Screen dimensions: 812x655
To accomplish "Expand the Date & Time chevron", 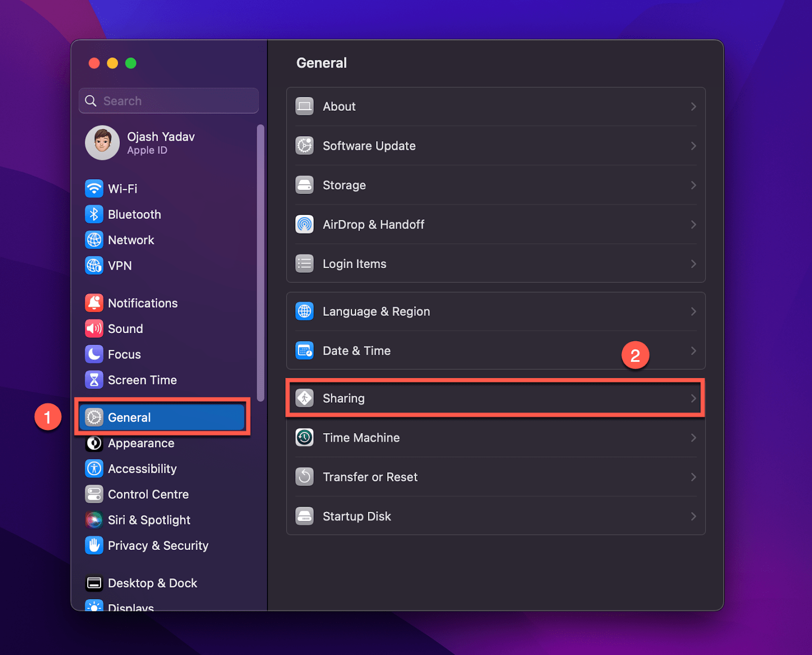I will coord(693,350).
